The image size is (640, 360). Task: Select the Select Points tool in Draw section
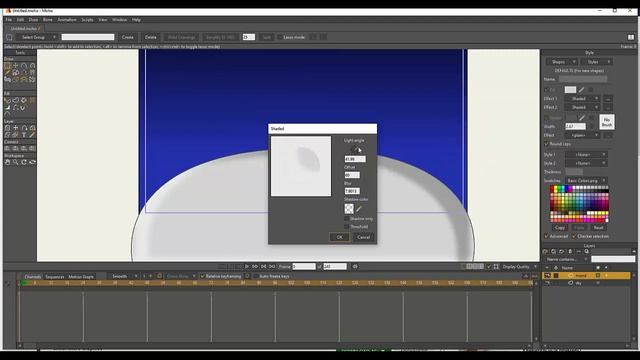pyautogui.click(x=7, y=65)
